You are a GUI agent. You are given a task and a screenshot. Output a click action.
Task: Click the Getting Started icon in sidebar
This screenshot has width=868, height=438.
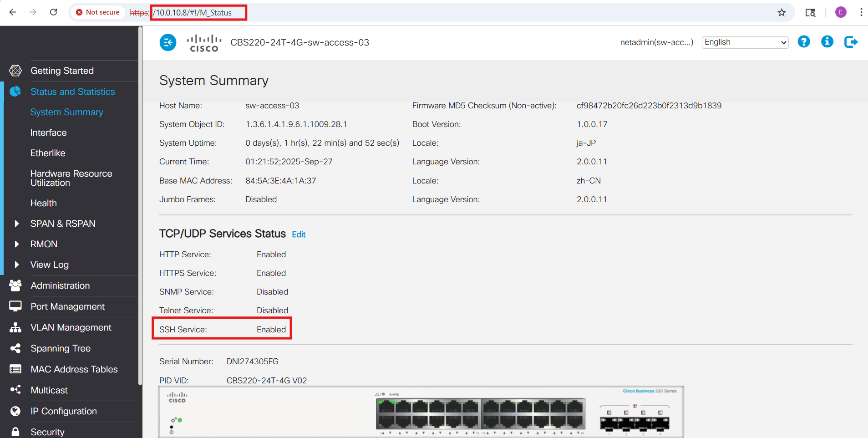click(x=15, y=71)
